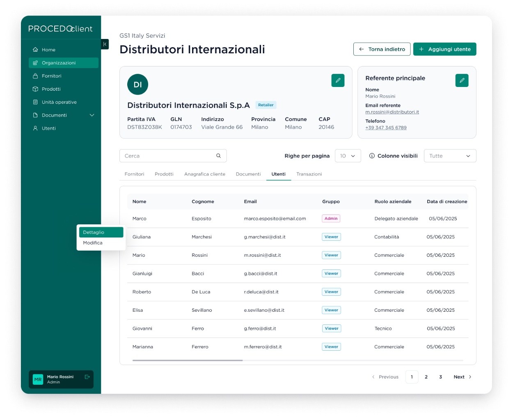Click the Fornitori bag icon
This screenshot has width=513, height=420.
click(35, 76)
